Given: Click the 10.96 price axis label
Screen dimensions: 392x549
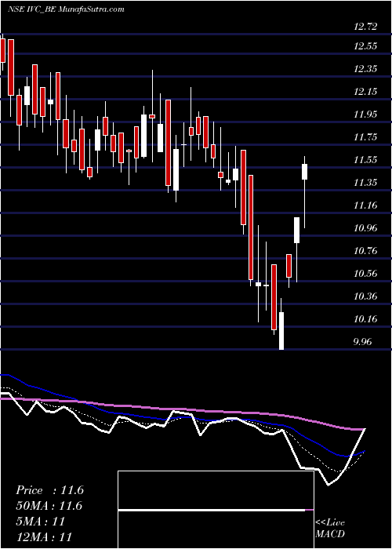Looking at the screenshot, I should click(x=366, y=228).
